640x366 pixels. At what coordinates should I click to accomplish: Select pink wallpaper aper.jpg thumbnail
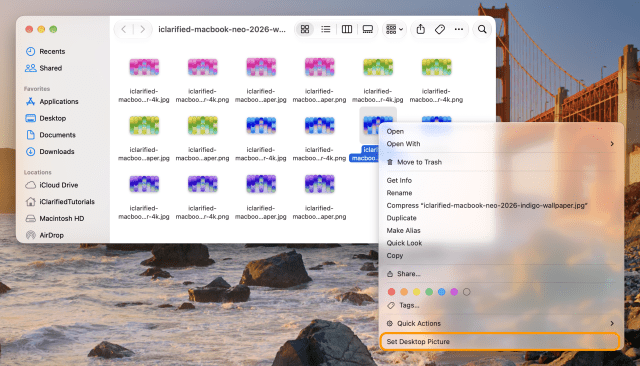[261, 67]
